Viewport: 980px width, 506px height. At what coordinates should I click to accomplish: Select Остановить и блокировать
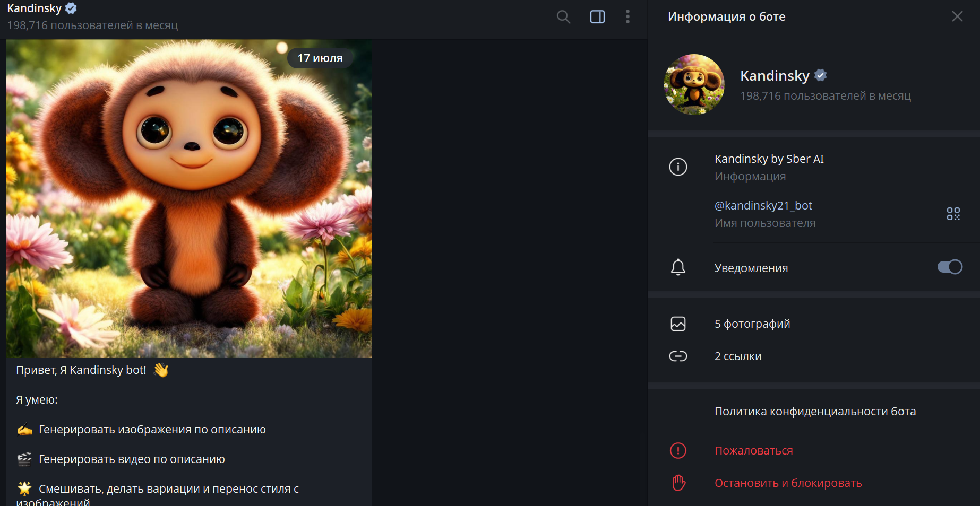tap(788, 483)
